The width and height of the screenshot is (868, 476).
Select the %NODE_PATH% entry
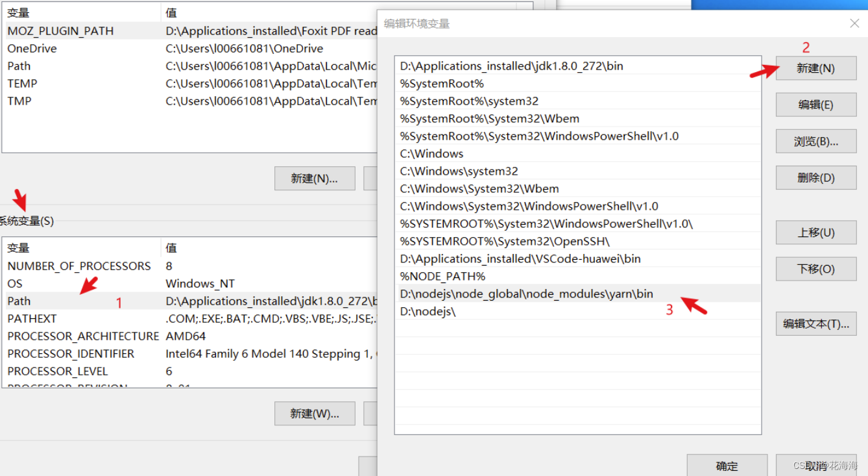577,276
